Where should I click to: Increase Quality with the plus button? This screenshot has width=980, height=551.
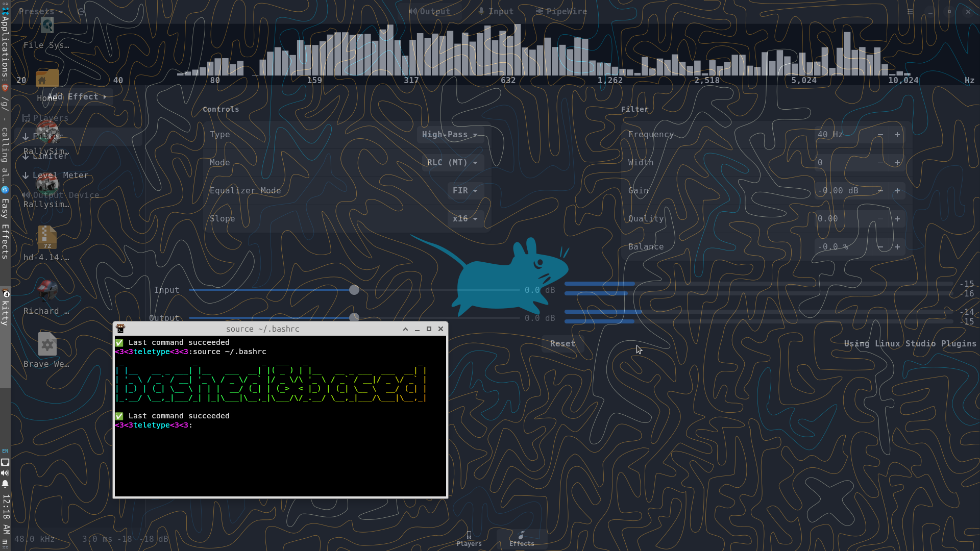pos(897,219)
